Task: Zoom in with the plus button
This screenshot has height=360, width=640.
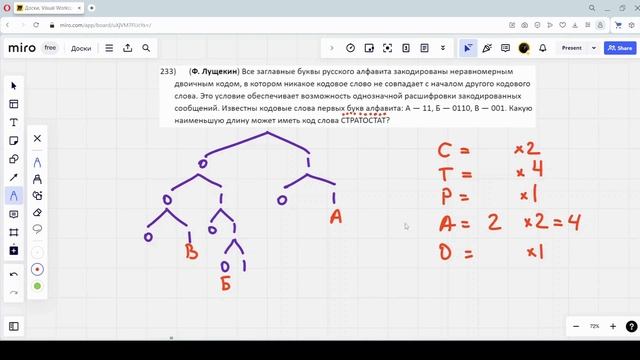Action: pos(613,326)
